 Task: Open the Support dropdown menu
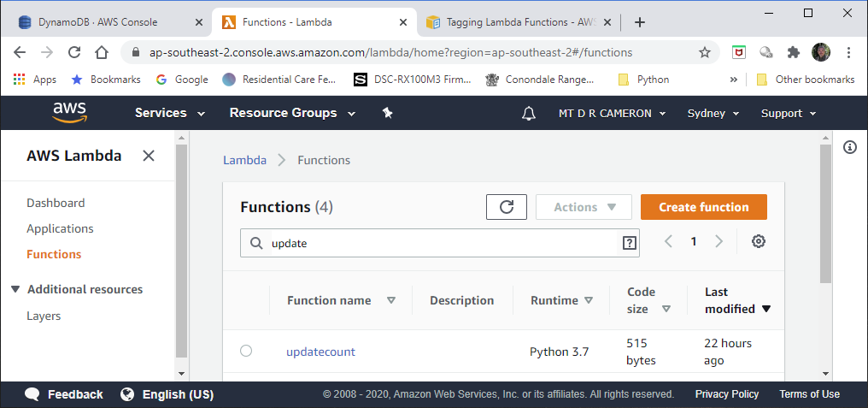coord(789,113)
